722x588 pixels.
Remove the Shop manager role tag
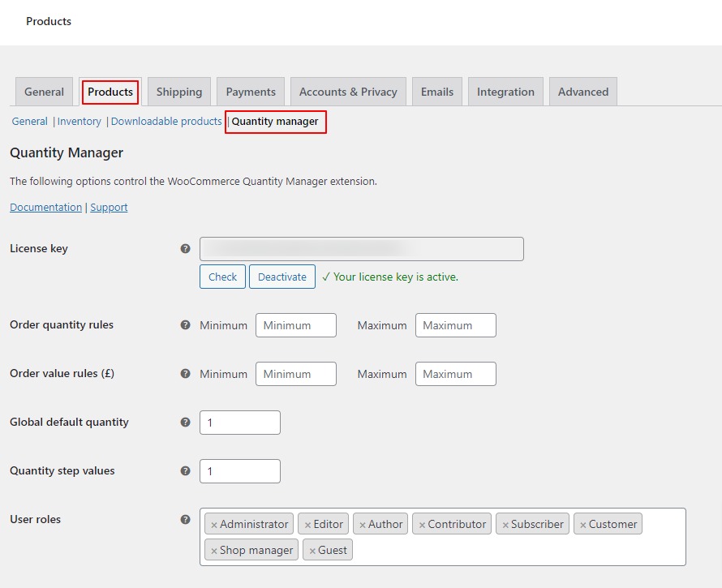click(x=213, y=550)
